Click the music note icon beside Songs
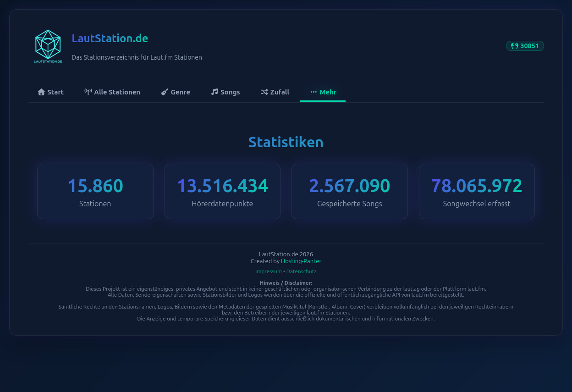The width and height of the screenshot is (572, 392). (214, 92)
